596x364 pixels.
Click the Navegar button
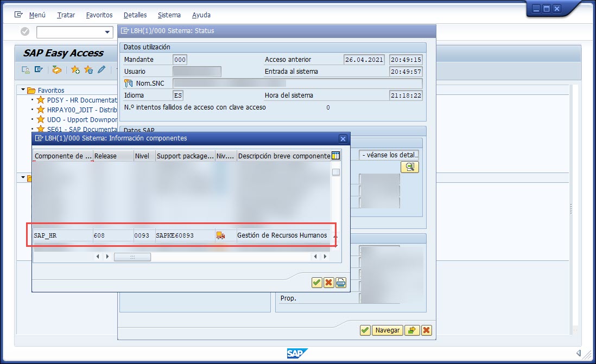[x=388, y=330]
